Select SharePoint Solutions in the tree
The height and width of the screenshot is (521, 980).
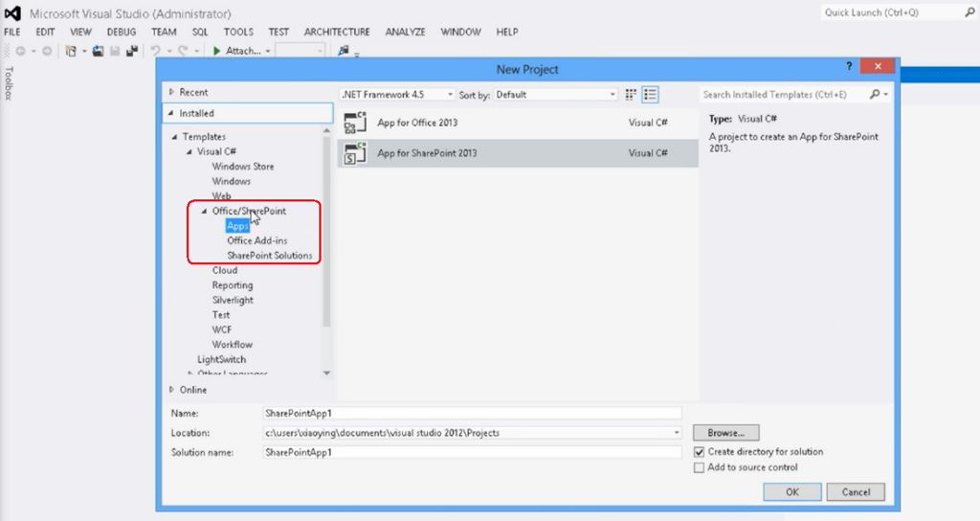coord(269,256)
